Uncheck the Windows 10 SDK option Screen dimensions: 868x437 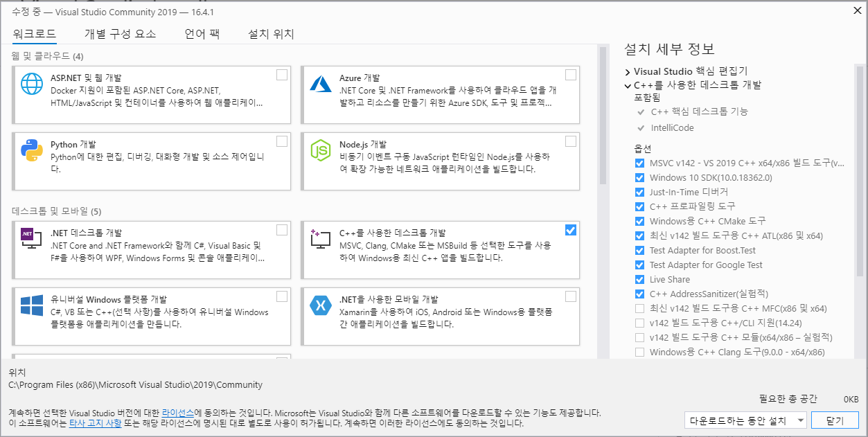coord(639,177)
